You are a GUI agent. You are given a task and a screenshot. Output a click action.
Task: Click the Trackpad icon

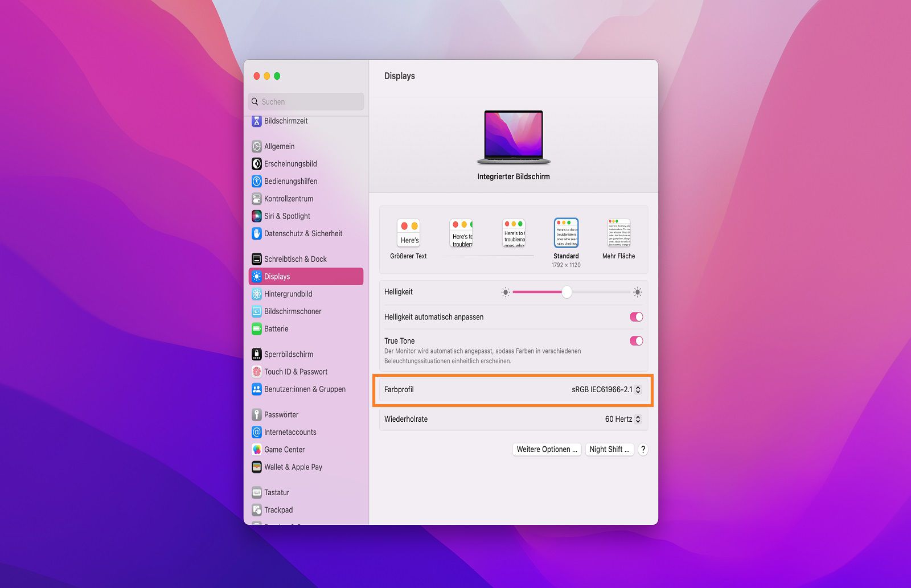coord(257,510)
